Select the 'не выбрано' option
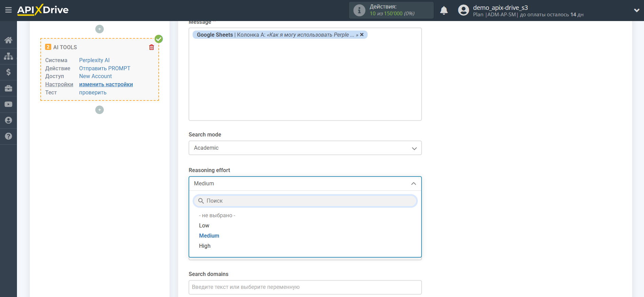This screenshot has width=644, height=297. coord(217,216)
